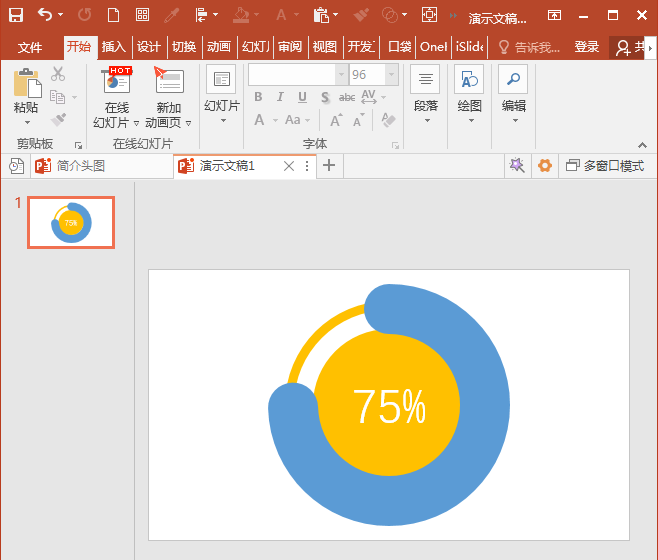Click the clear formatting eraser icon
Screen dimensions: 658x560
tap(388, 120)
